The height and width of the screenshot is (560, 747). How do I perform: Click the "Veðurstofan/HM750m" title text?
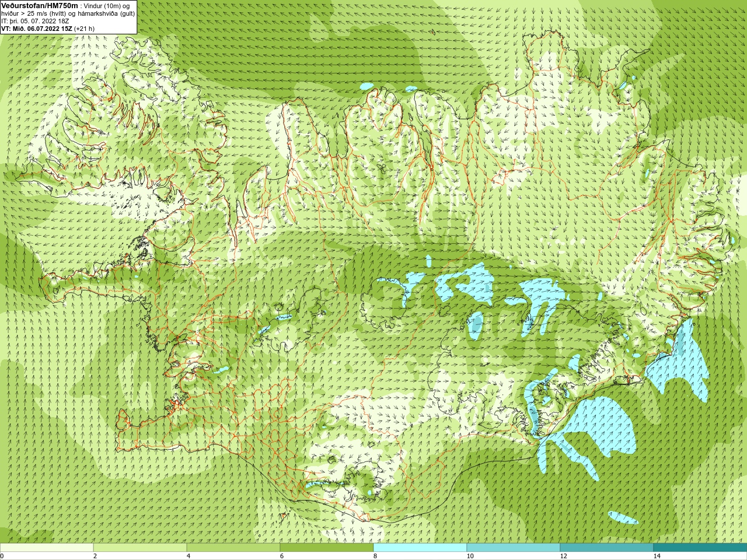[40, 5]
